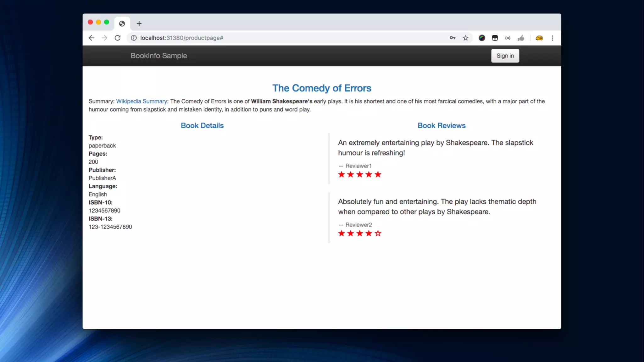Viewport: 644px width, 362px height.
Task: Click The Comedy of Errors title
Action: [x=322, y=88]
